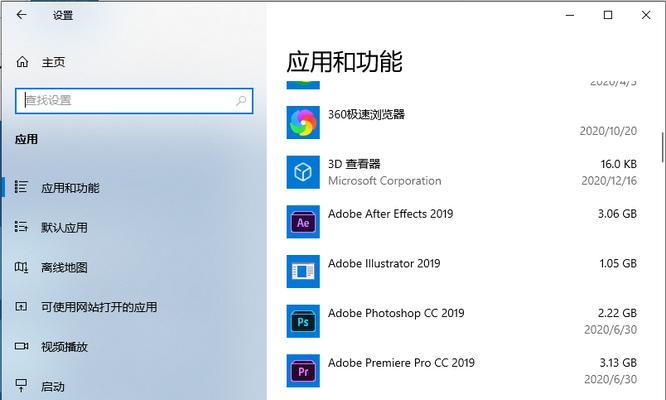Click the 应用和功能 list icon in sidebar
Screen dimensions: 666x400
[x=21, y=187]
